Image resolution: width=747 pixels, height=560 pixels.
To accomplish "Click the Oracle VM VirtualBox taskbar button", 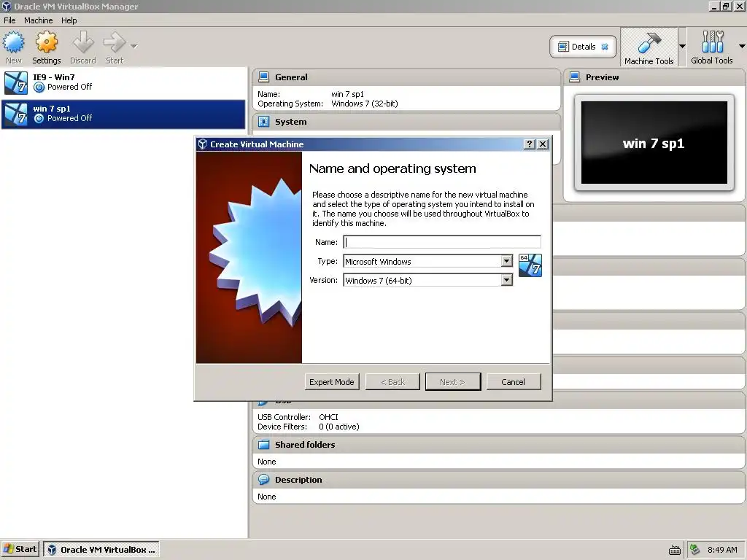I will coord(101,550).
